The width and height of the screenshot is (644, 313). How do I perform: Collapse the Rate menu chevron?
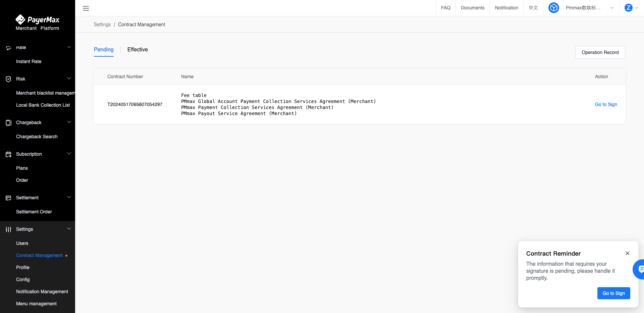69,47
